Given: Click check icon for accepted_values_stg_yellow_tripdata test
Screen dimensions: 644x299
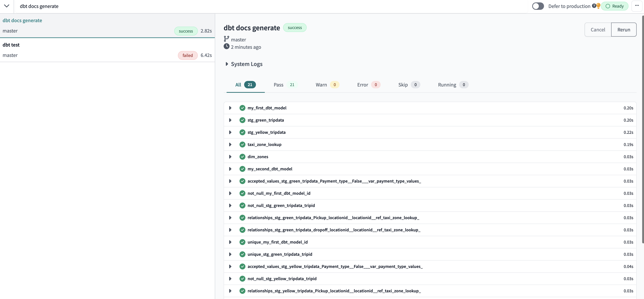Looking at the screenshot, I should pyautogui.click(x=242, y=266).
